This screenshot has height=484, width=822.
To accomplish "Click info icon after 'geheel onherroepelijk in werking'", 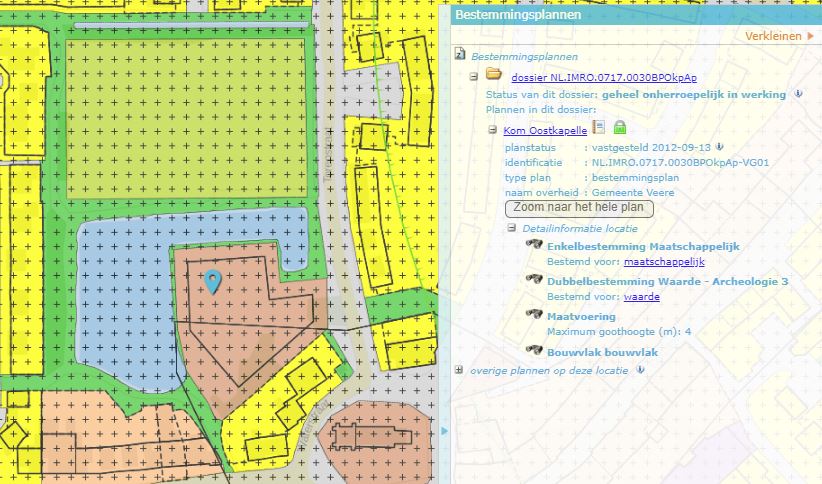I will 798,94.
